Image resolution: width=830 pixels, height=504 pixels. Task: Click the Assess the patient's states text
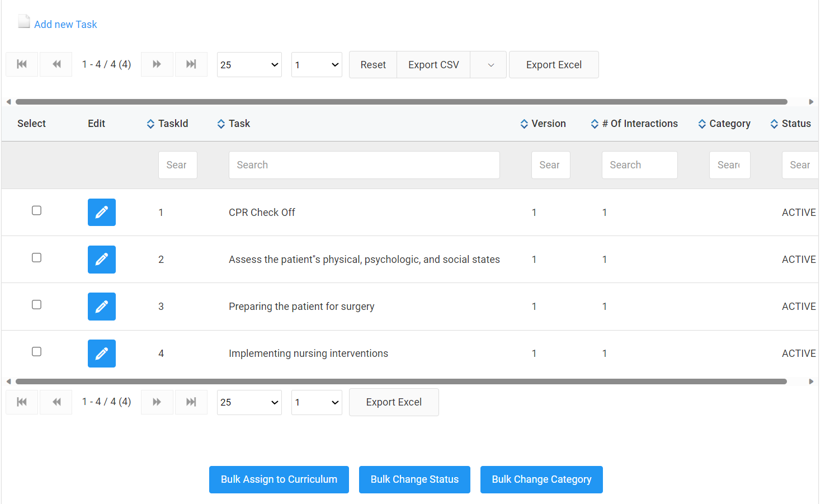(x=364, y=260)
